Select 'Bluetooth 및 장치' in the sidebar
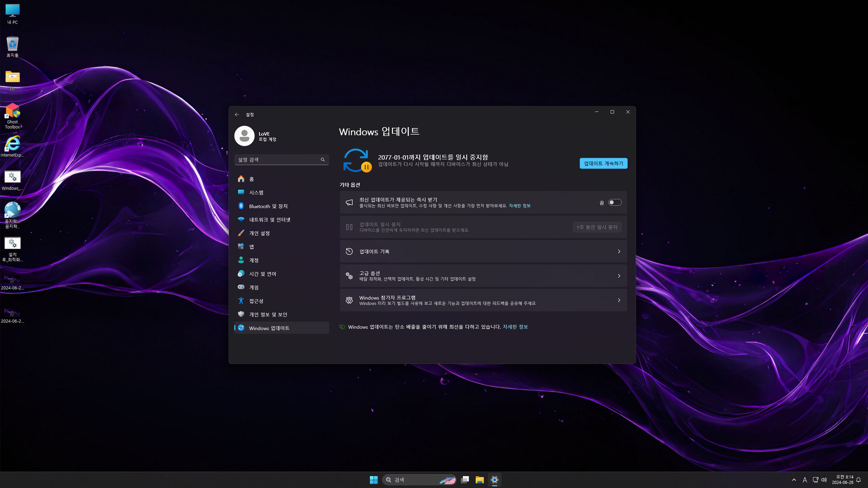Screen dimensions: 868x488 pyautogui.click(x=268, y=206)
